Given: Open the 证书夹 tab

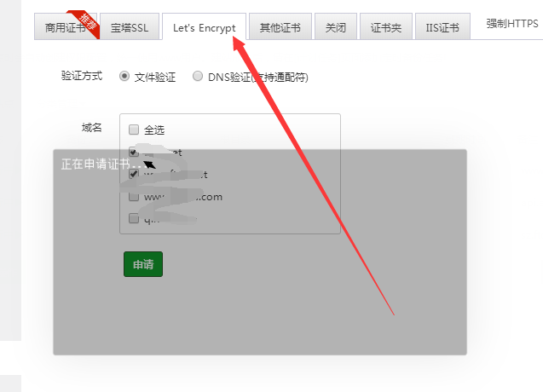Looking at the screenshot, I should (386, 27).
